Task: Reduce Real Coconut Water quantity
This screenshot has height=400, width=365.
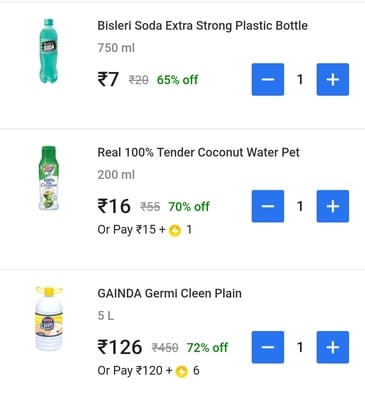Action: click(x=268, y=206)
